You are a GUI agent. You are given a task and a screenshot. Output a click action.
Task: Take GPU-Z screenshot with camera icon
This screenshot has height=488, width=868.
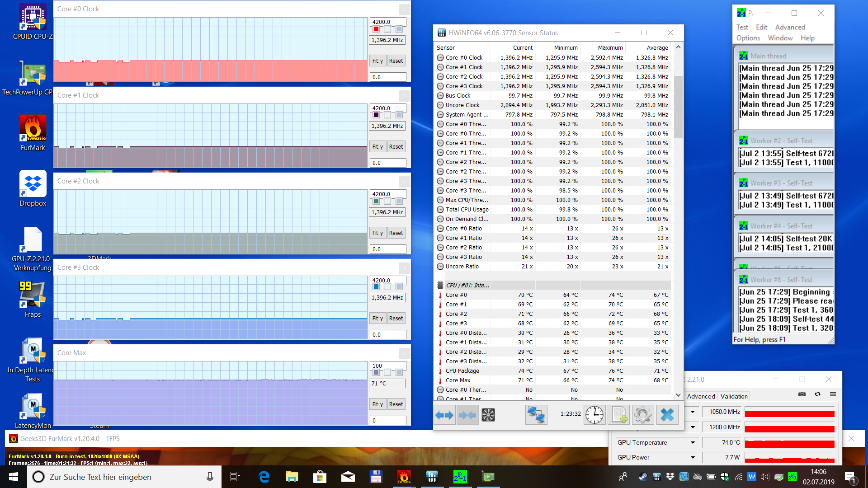(x=802, y=394)
